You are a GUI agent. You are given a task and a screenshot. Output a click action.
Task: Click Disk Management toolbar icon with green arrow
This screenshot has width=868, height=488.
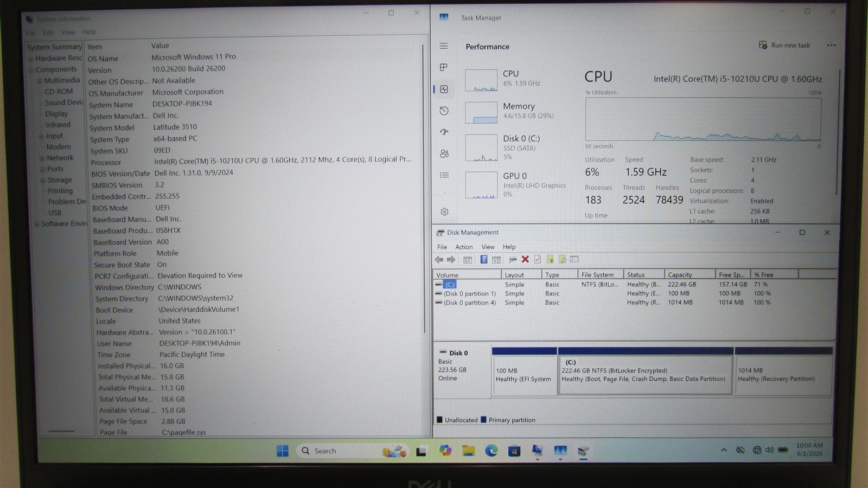(550, 260)
